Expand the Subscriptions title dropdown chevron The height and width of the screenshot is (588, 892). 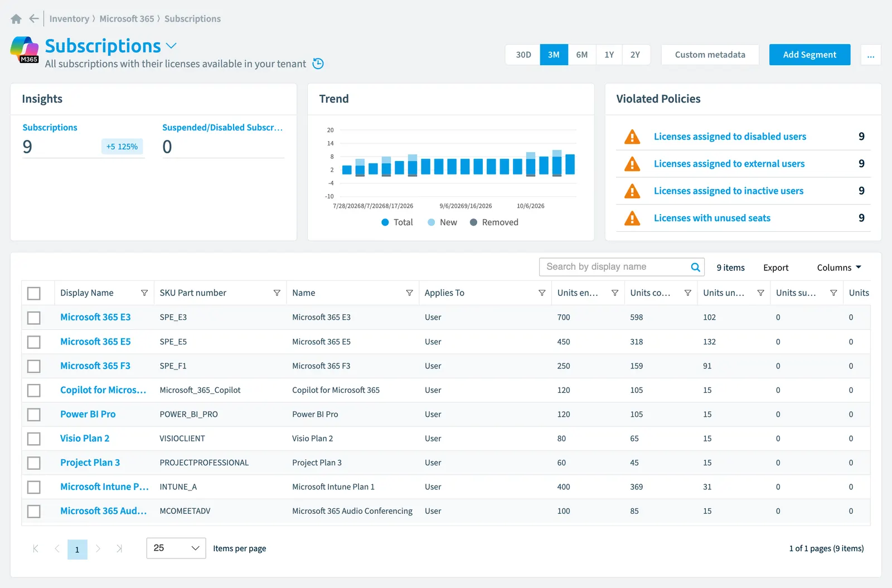(x=171, y=46)
